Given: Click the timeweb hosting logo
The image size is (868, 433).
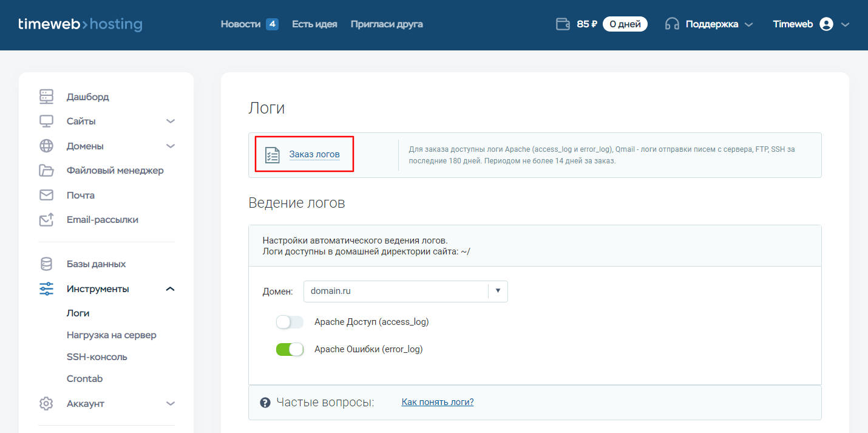Looking at the screenshot, I should coord(80,24).
